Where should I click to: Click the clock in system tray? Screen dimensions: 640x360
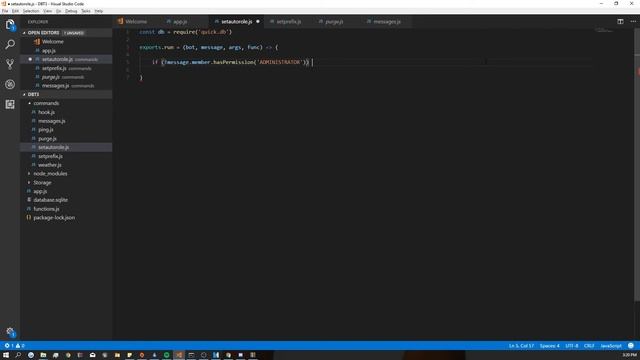point(629,355)
